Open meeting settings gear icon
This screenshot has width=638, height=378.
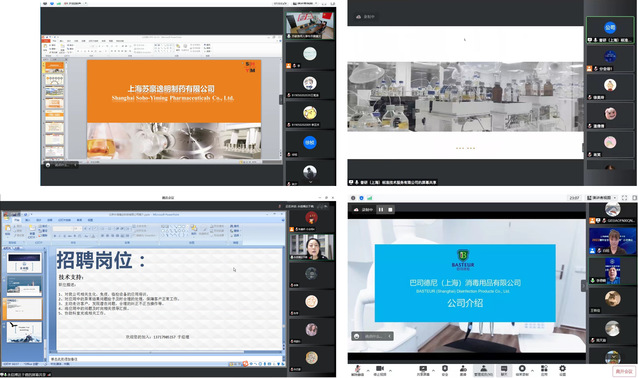(x=562, y=370)
